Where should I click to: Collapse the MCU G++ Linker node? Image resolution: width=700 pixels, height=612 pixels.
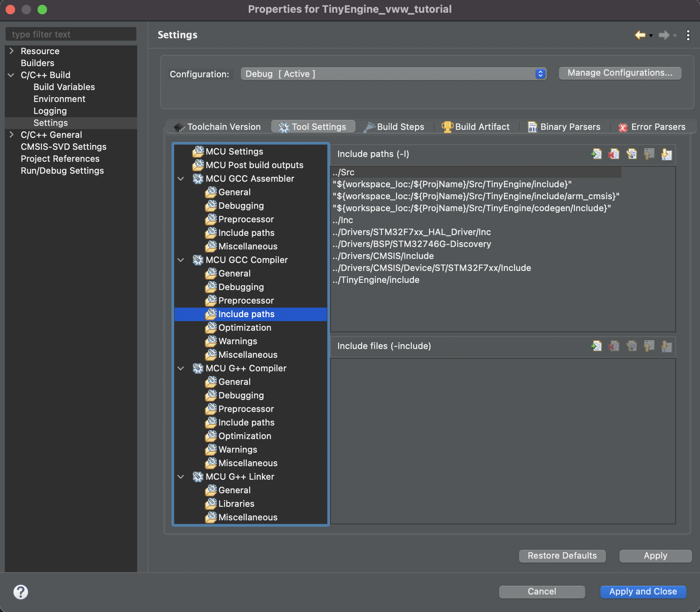[x=181, y=477]
